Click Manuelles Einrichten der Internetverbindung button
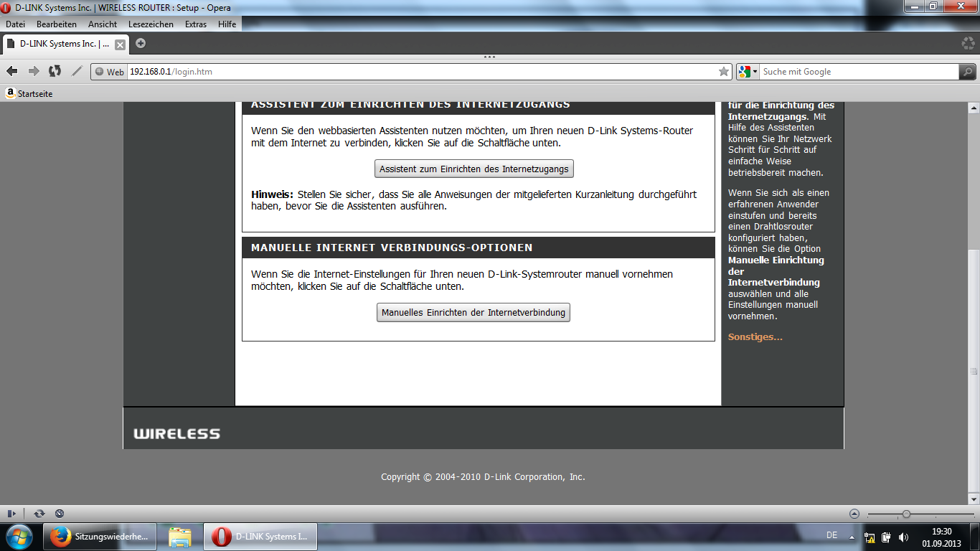Screen dimensions: 980x551 (473, 313)
